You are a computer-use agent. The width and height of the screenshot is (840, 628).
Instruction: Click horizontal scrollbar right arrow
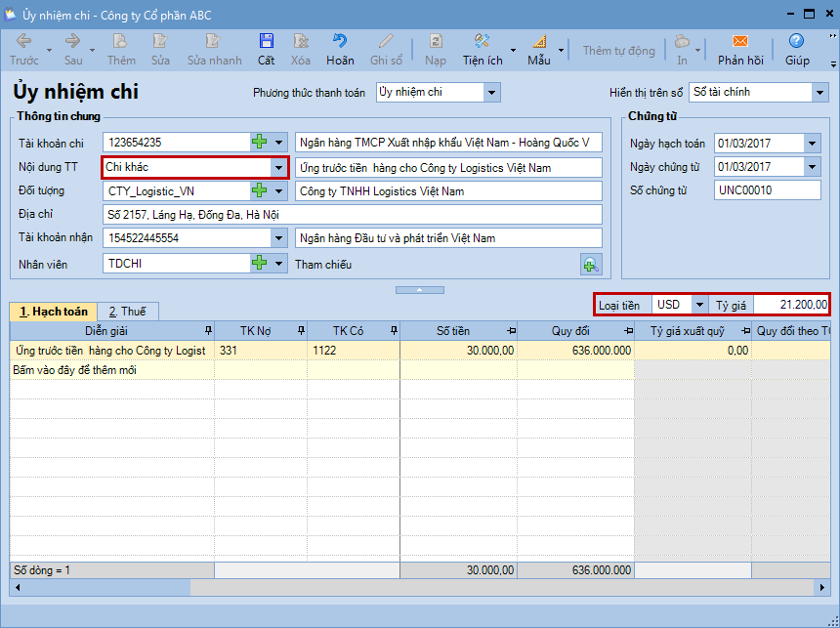822,588
